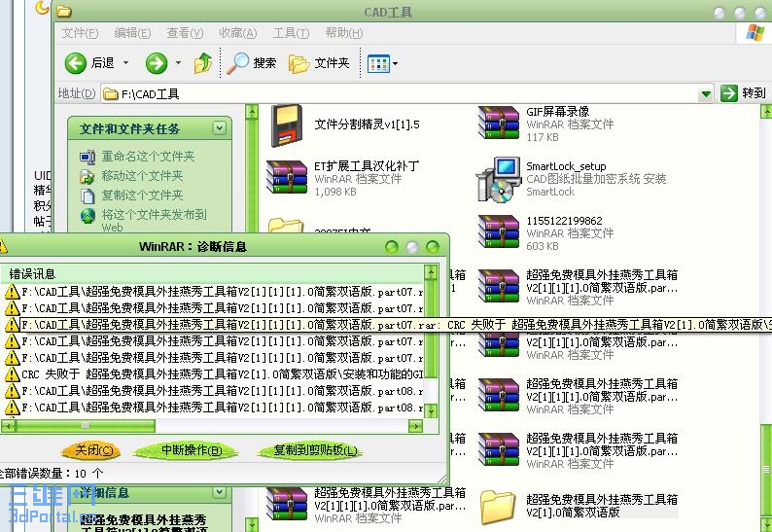Click file name 文件分割精灵v1[1].5
772x532 pixels.
pos(368,124)
